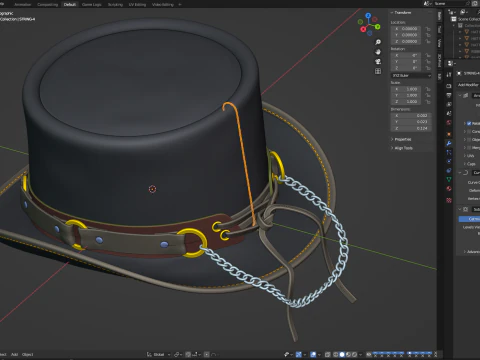
Task: Click the red X axis on navigation gizmo
Action: [363, 29]
